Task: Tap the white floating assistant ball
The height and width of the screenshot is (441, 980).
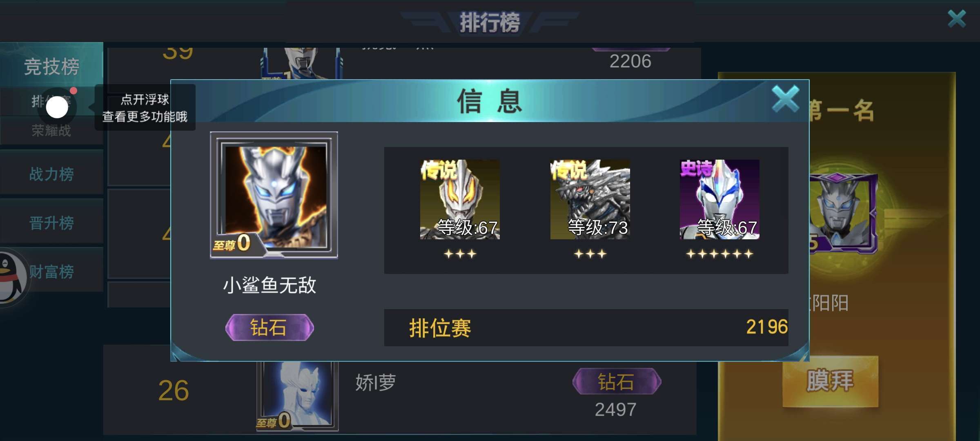Action: 57,107
